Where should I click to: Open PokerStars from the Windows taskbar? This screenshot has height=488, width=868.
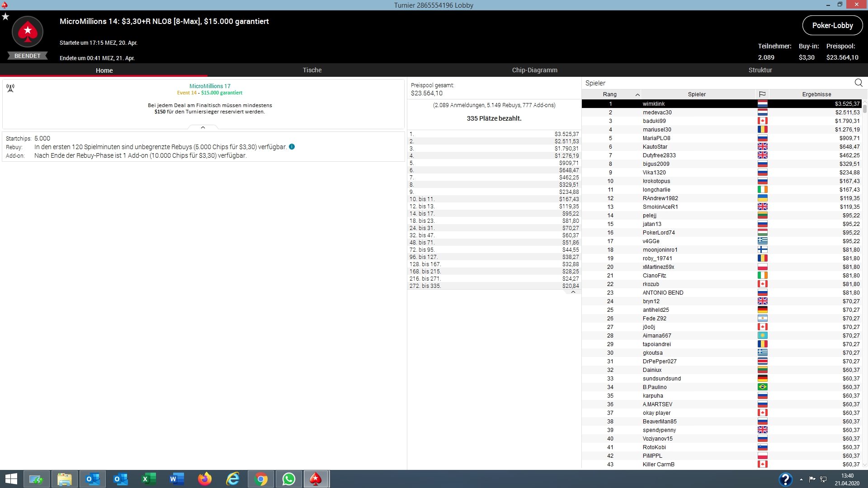316,479
